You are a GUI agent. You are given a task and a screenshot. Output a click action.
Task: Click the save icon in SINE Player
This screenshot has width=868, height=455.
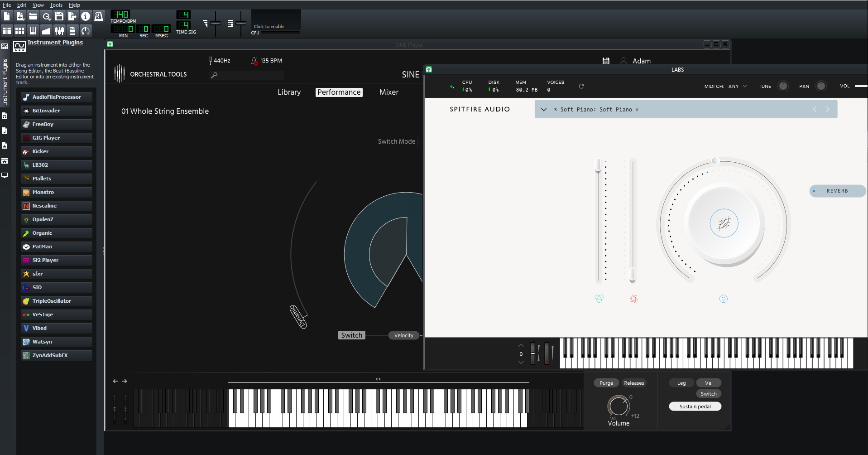(606, 61)
